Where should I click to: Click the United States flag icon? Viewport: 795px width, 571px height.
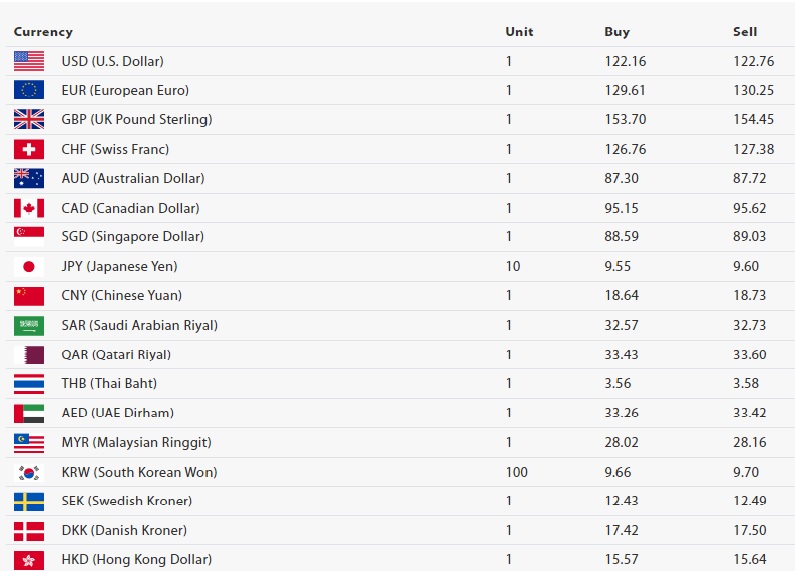(x=29, y=61)
